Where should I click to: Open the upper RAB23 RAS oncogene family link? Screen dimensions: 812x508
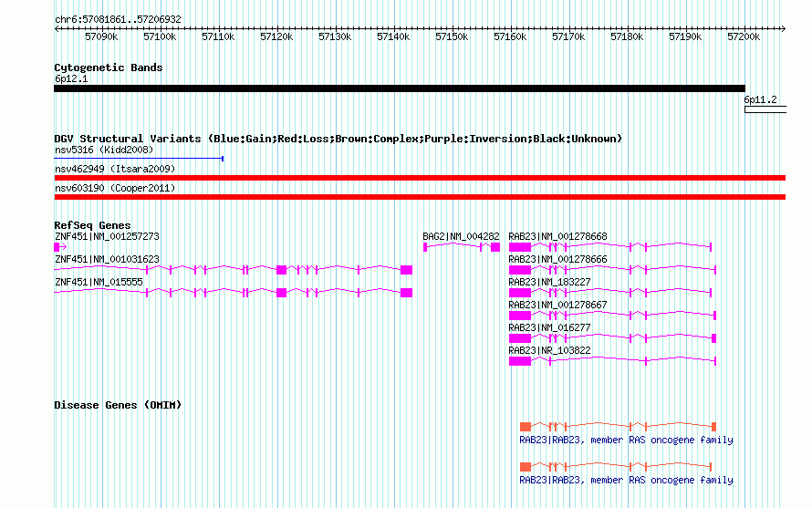click(x=626, y=440)
